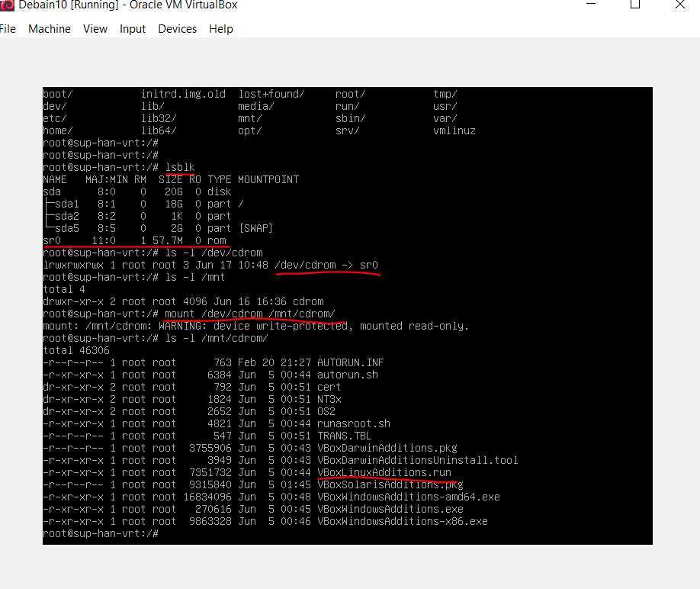Click the VBoxWindowsAdditions-amd64.exe file name
This screenshot has width=700, height=589.
click(409, 497)
